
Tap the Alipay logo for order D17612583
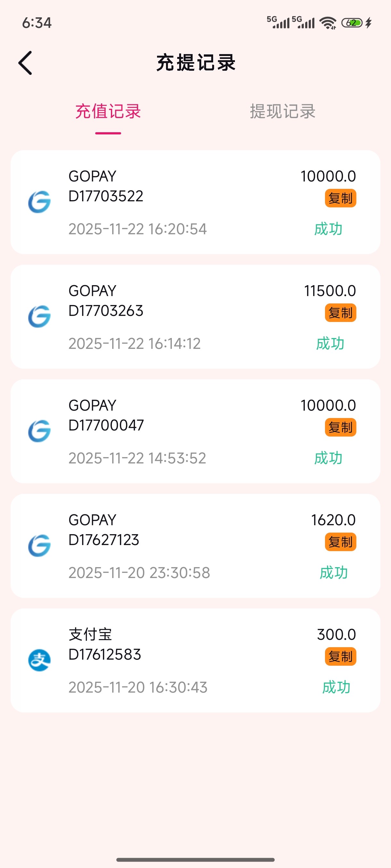click(x=39, y=660)
